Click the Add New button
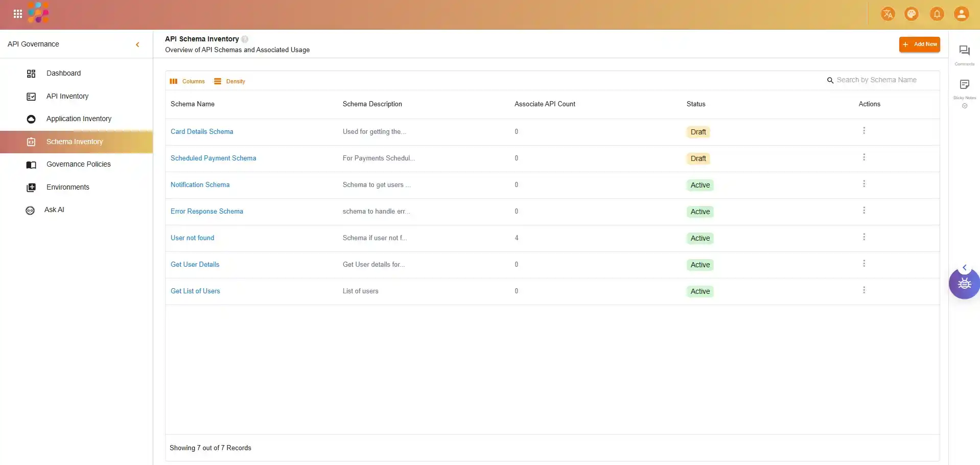 point(919,44)
